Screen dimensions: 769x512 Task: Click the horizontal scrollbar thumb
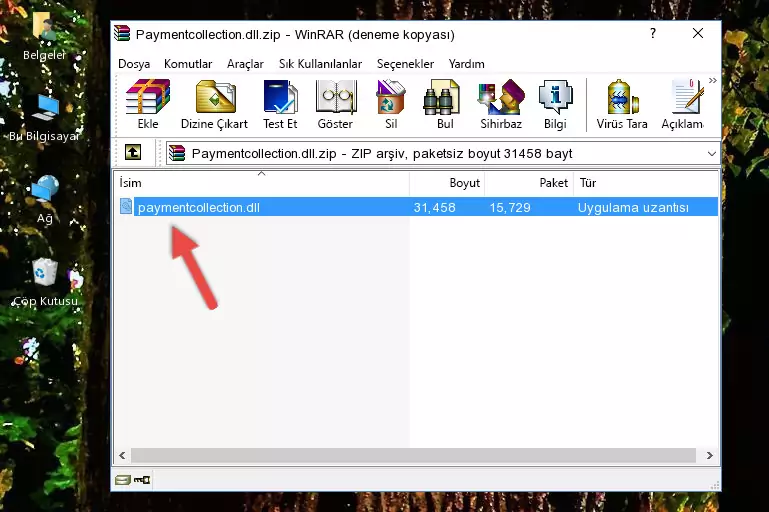click(x=413, y=455)
